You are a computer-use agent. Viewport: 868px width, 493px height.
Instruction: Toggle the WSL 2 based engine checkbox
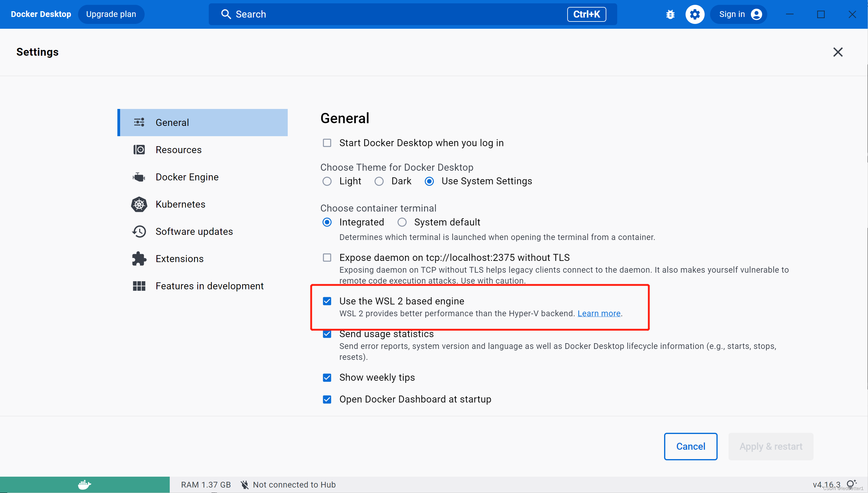(x=327, y=301)
